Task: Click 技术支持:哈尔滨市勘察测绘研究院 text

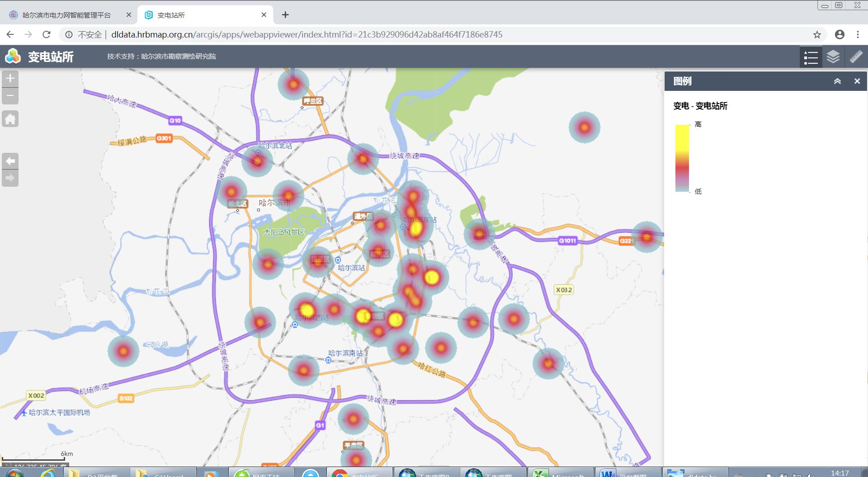Action: [161, 57]
